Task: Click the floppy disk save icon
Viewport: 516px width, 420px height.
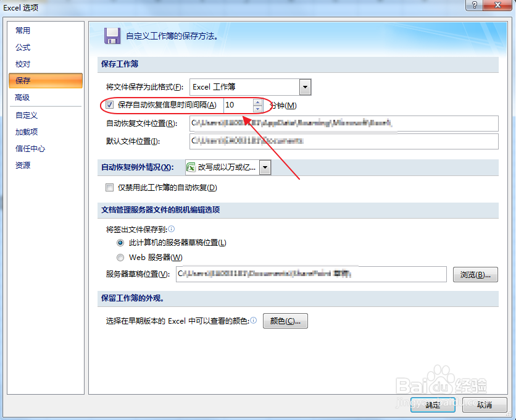Action: (x=112, y=36)
